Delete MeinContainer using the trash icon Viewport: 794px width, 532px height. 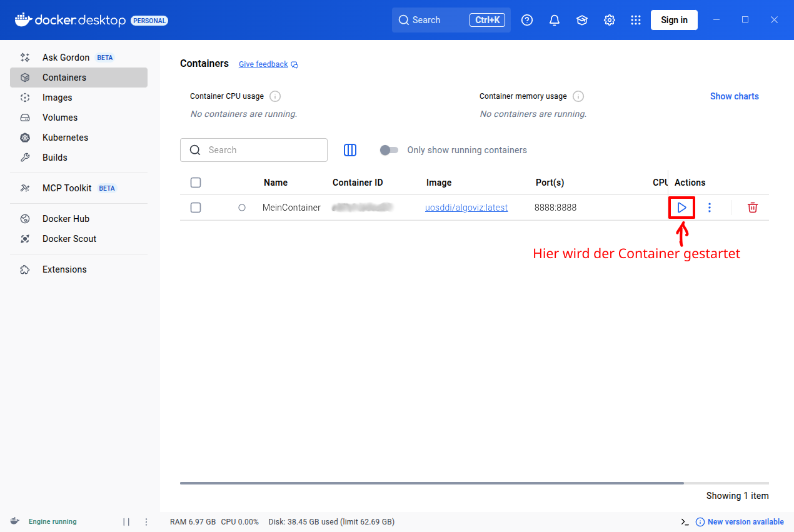click(x=753, y=208)
